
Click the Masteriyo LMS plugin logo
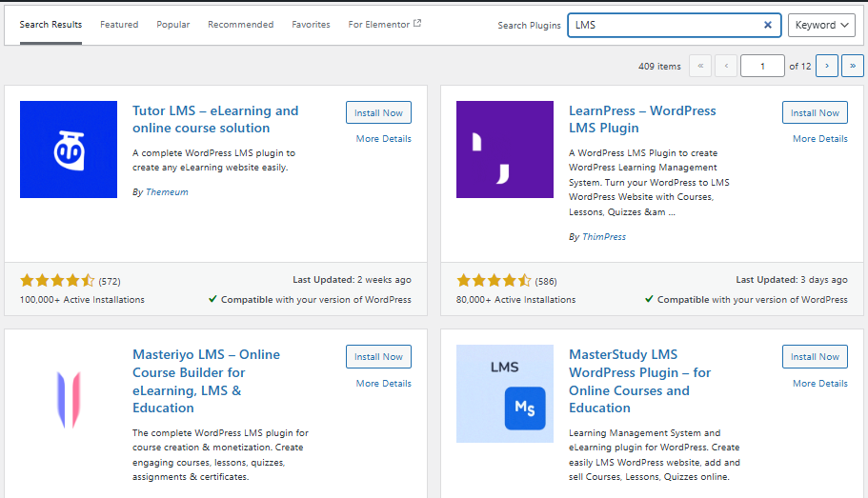[x=69, y=400]
